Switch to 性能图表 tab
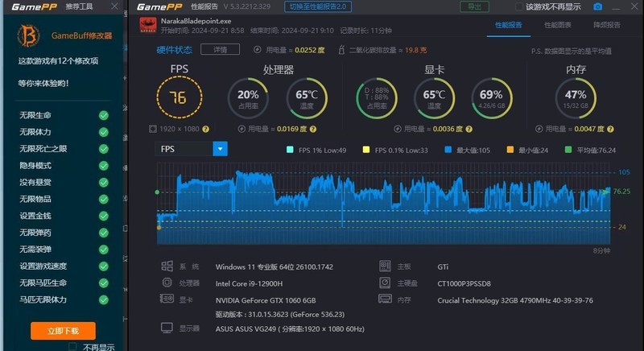This screenshot has width=644, height=351. 558,25
